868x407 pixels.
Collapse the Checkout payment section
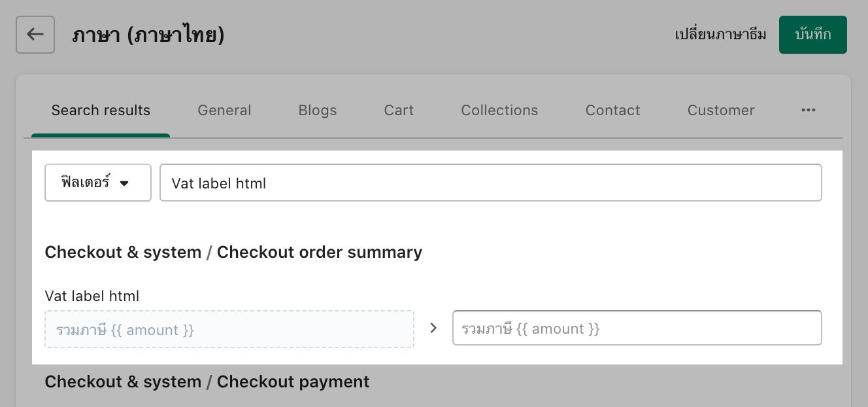pos(207,381)
